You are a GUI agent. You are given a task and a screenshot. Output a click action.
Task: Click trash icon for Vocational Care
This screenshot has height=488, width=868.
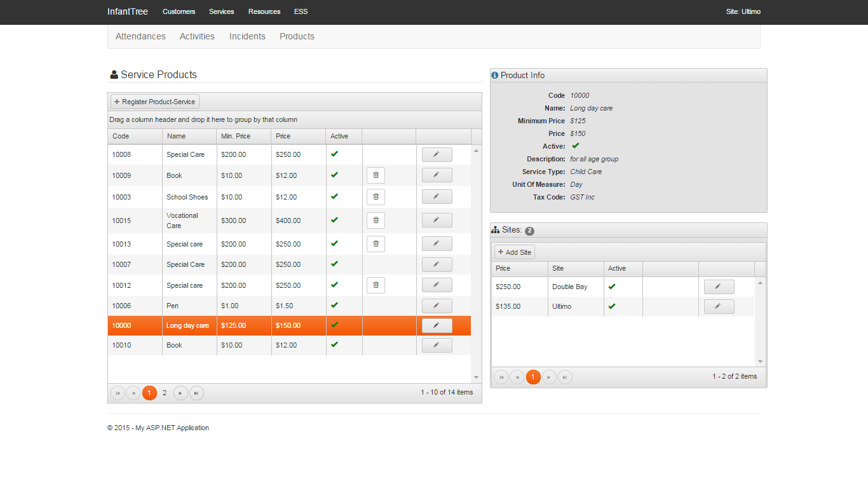click(x=376, y=220)
